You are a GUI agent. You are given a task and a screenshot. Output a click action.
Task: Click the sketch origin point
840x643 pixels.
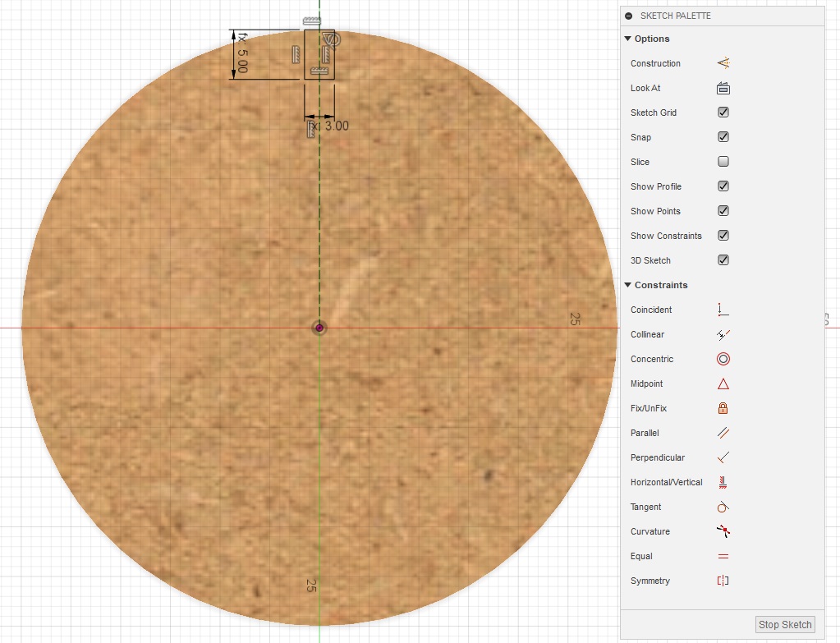point(319,328)
